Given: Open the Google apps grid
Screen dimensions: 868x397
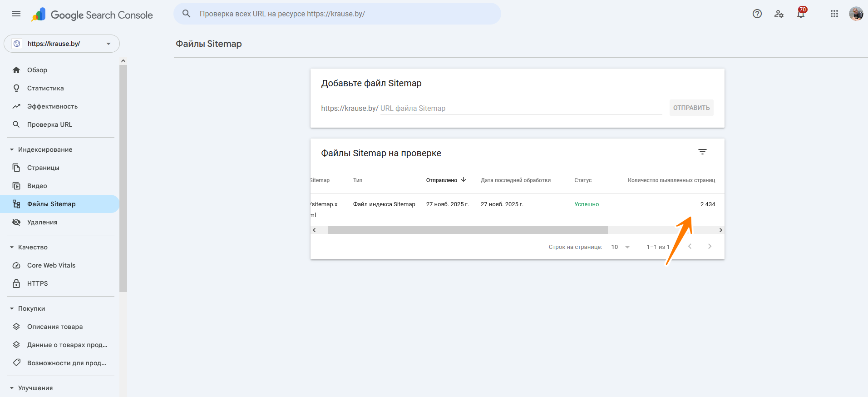Looking at the screenshot, I should click(x=834, y=14).
